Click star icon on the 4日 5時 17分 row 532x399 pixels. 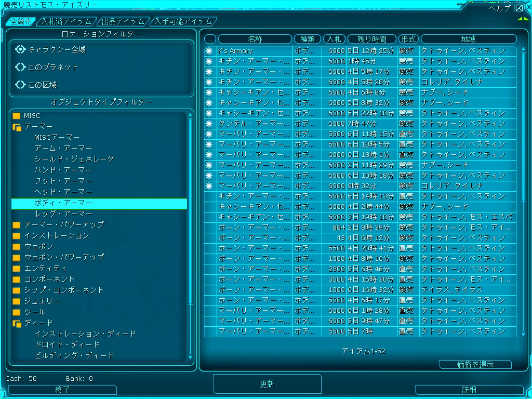coord(209,72)
